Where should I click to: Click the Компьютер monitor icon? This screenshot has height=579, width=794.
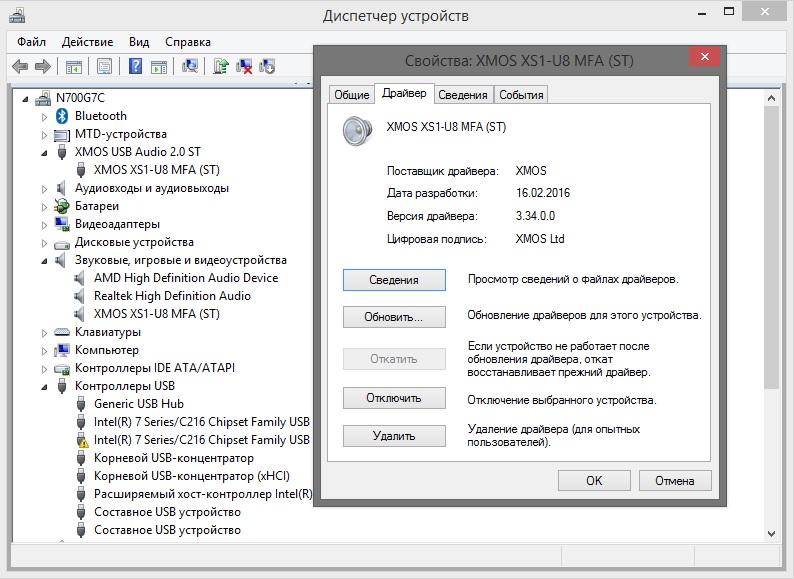pyautogui.click(x=62, y=350)
